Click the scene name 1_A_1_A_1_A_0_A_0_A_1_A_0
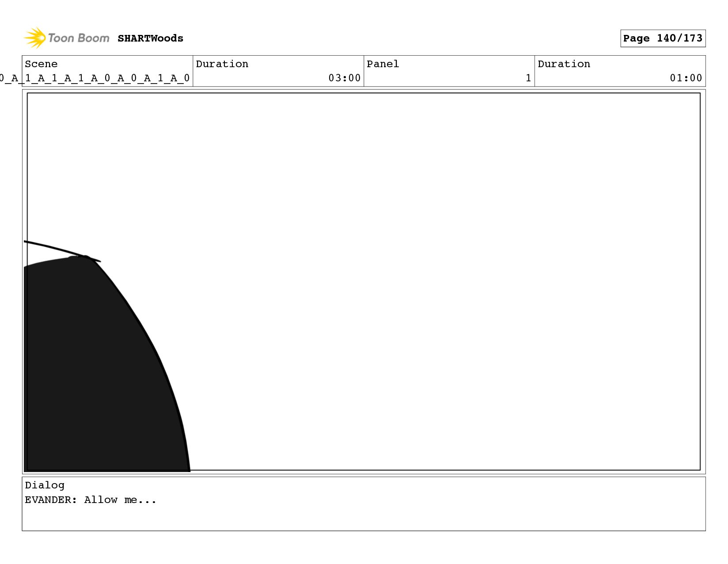 pos(95,78)
